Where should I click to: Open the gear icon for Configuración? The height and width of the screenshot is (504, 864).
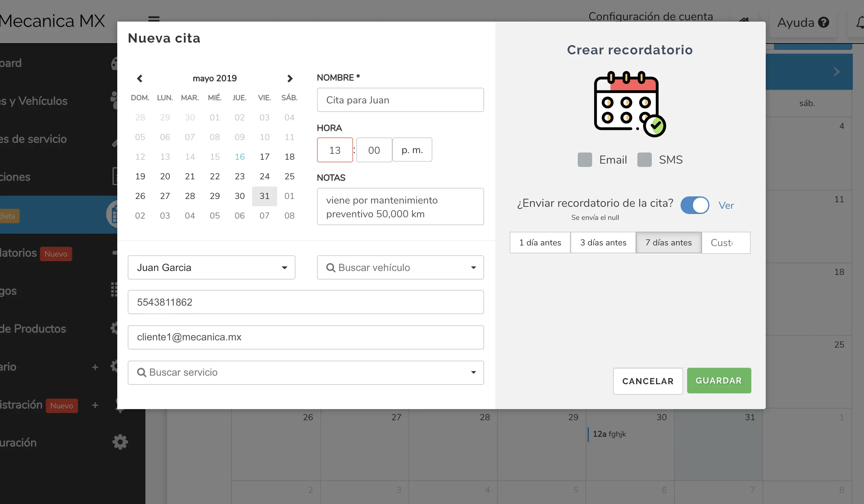tap(120, 442)
